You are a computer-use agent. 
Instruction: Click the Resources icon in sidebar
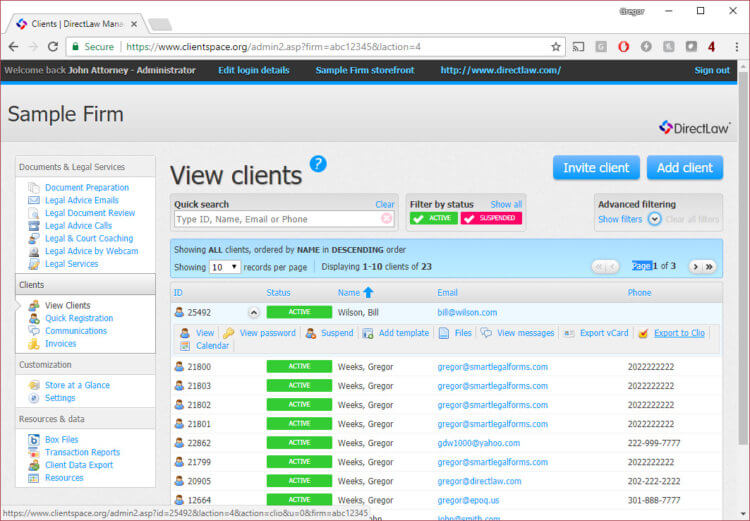pyautogui.click(x=33, y=477)
